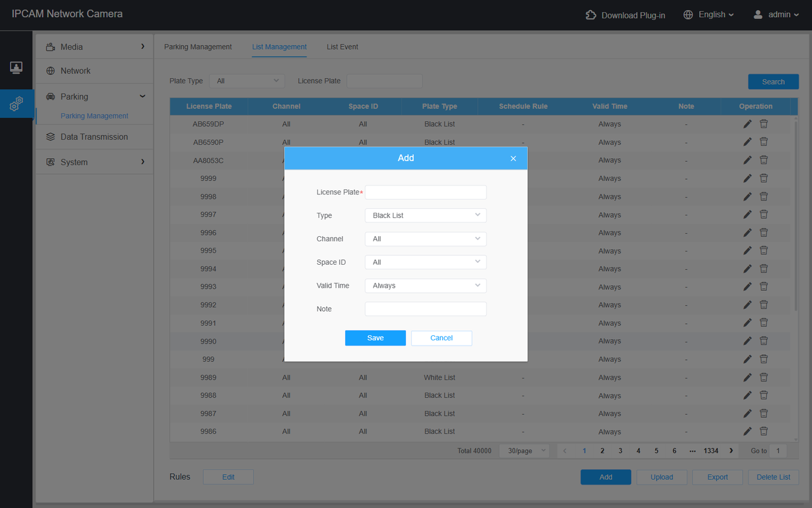Delete the 9987 plate entry
The width and height of the screenshot is (812, 508).
pyautogui.click(x=764, y=413)
